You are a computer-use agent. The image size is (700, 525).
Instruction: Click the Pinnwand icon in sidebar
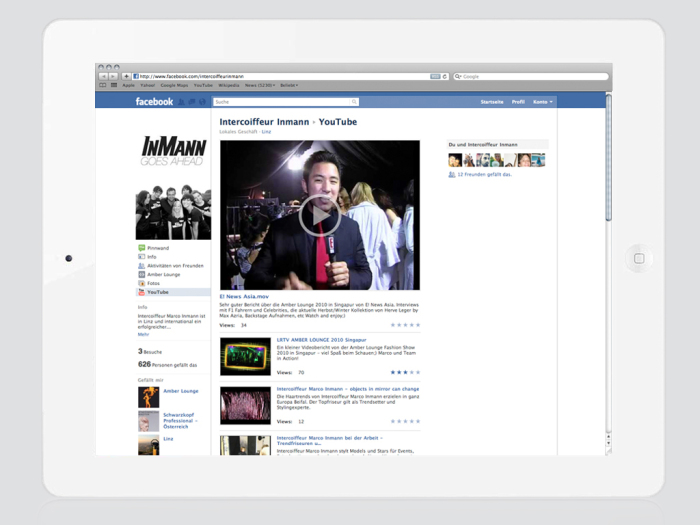click(142, 248)
